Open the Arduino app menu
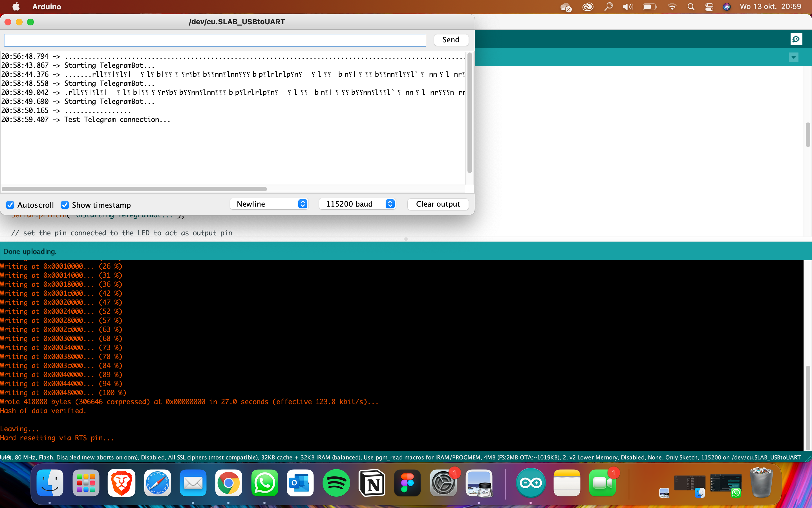 [x=47, y=6]
